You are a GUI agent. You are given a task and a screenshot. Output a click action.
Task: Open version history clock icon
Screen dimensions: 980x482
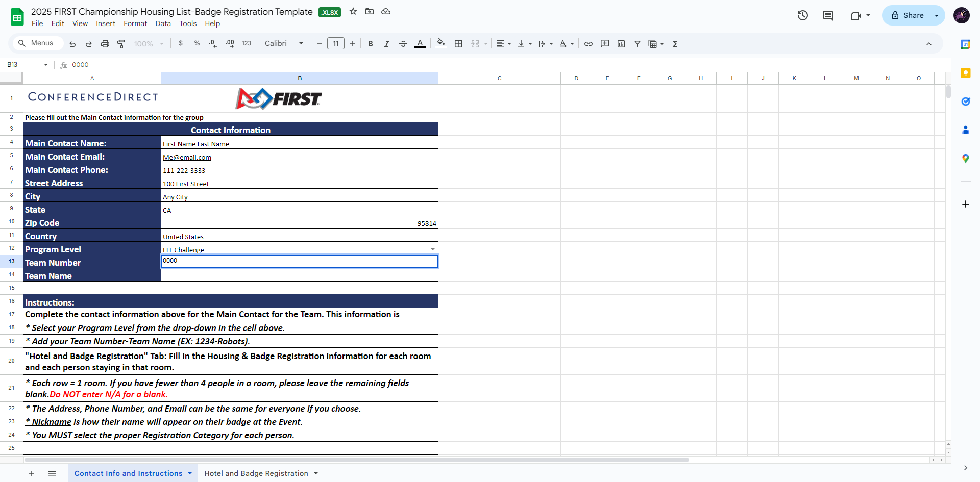coord(803,15)
